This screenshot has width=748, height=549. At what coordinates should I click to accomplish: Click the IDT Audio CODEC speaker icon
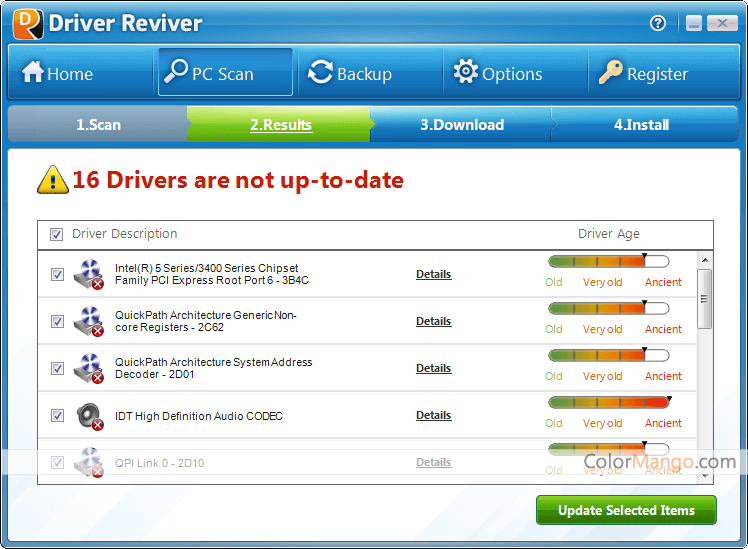(90, 416)
